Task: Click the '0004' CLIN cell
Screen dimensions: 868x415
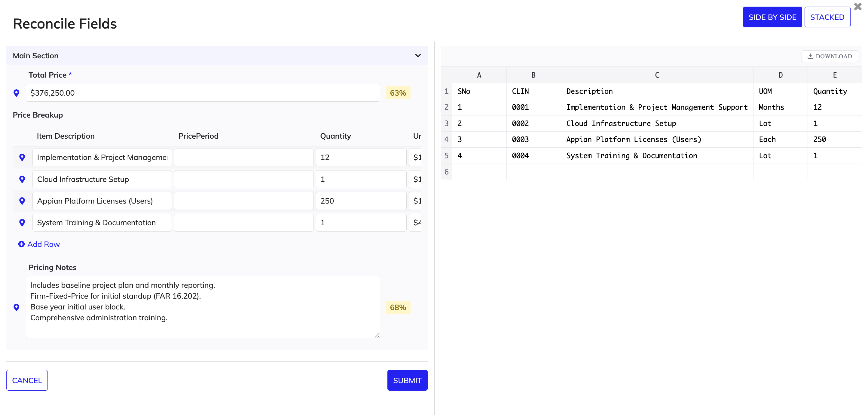Action: (x=533, y=156)
